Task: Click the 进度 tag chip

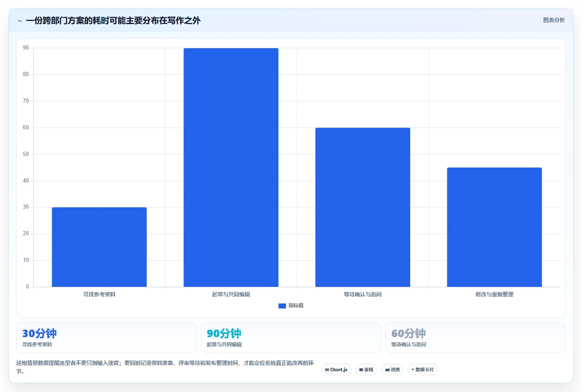Action: pos(392,370)
